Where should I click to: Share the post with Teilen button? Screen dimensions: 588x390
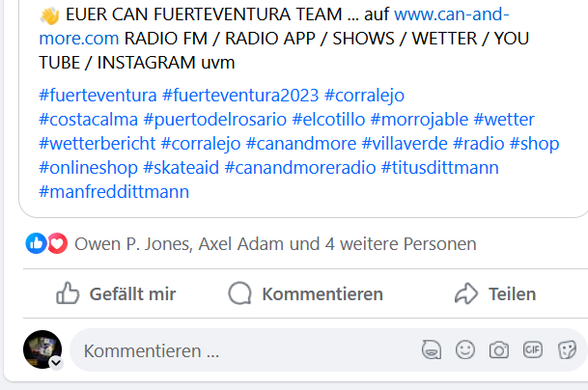[x=495, y=293]
